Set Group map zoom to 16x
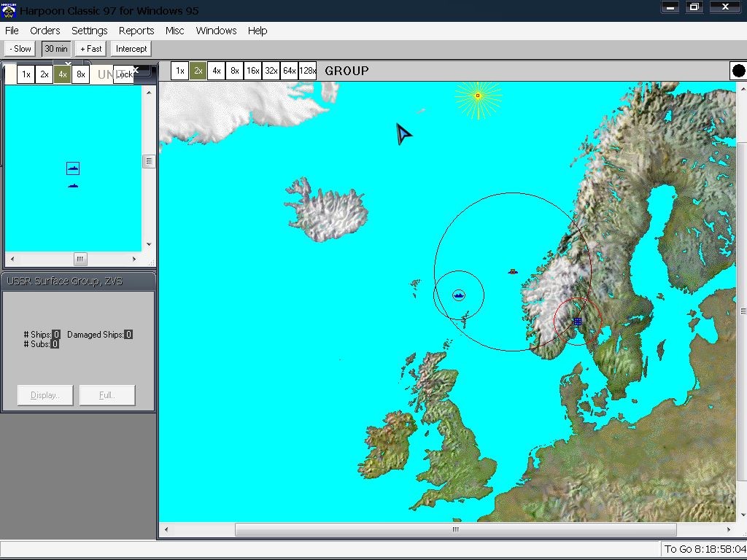This screenshot has width=747, height=560. coord(252,71)
